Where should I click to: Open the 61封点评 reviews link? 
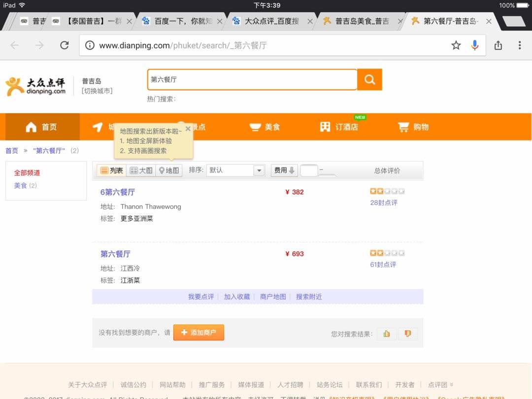pos(383,265)
